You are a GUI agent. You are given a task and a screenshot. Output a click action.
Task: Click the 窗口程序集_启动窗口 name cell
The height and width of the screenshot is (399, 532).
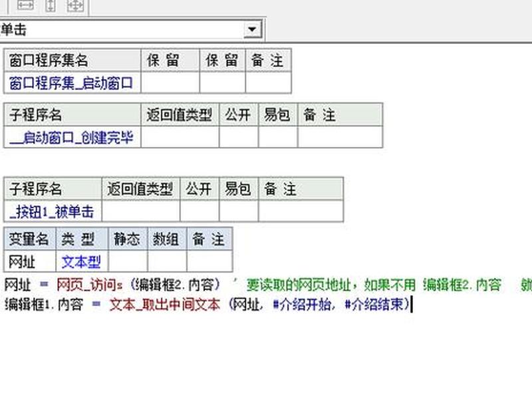72,82
